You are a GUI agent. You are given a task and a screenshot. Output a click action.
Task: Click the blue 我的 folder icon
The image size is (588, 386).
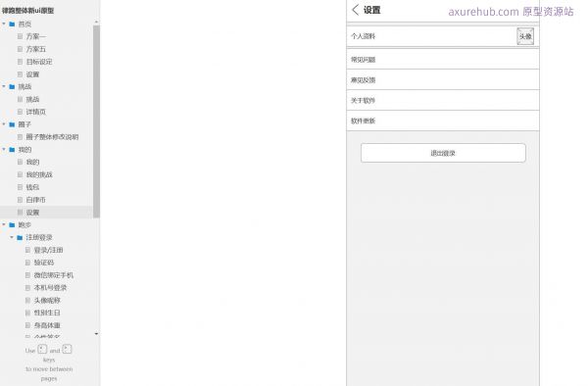point(12,150)
